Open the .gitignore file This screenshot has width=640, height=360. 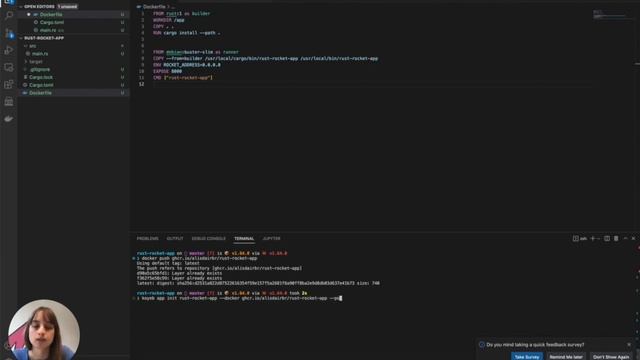point(73,69)
